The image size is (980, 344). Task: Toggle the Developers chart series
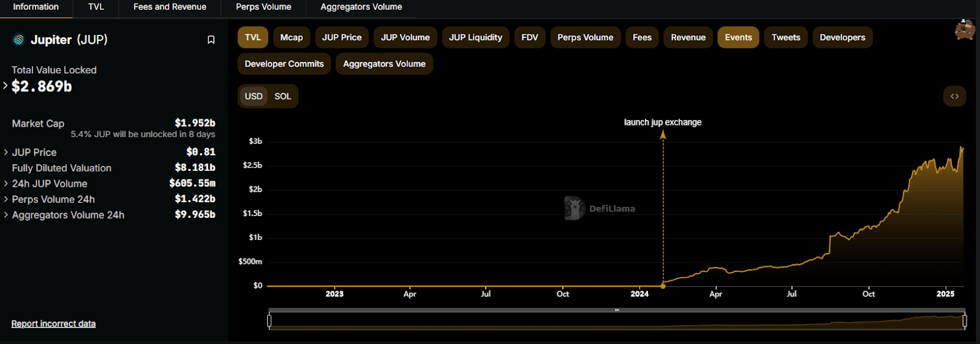(x=842, y=37)
